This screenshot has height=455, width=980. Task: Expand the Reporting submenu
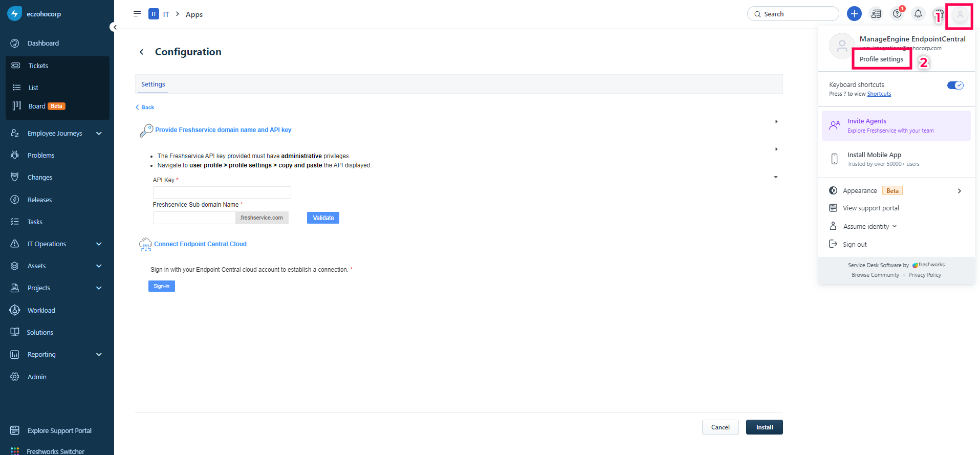[x=99, y=355]
